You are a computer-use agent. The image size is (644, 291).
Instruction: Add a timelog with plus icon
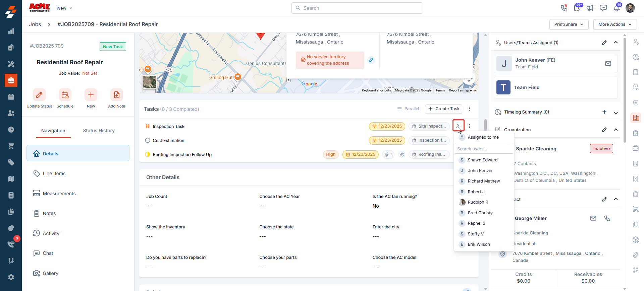(x=604, y=112)
